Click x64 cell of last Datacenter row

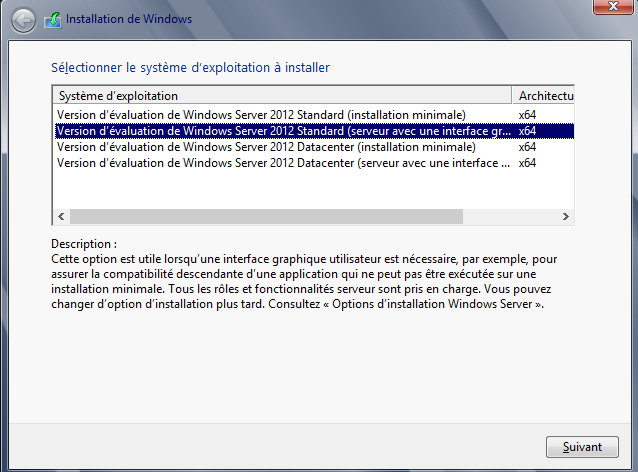527,163
